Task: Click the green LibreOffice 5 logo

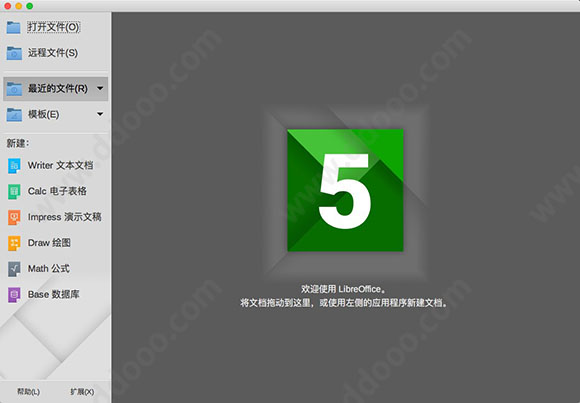Action: [345, 190]
